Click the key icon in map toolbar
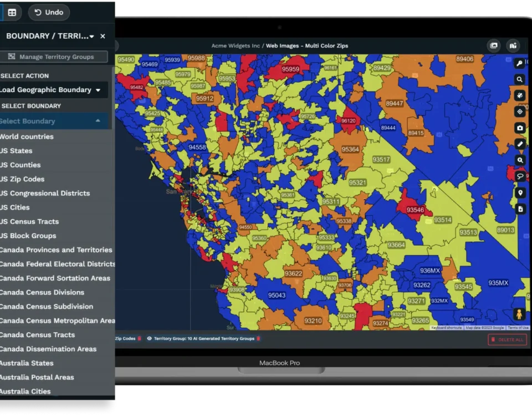Viewport: 532px width, 416px height. (520, 63)
